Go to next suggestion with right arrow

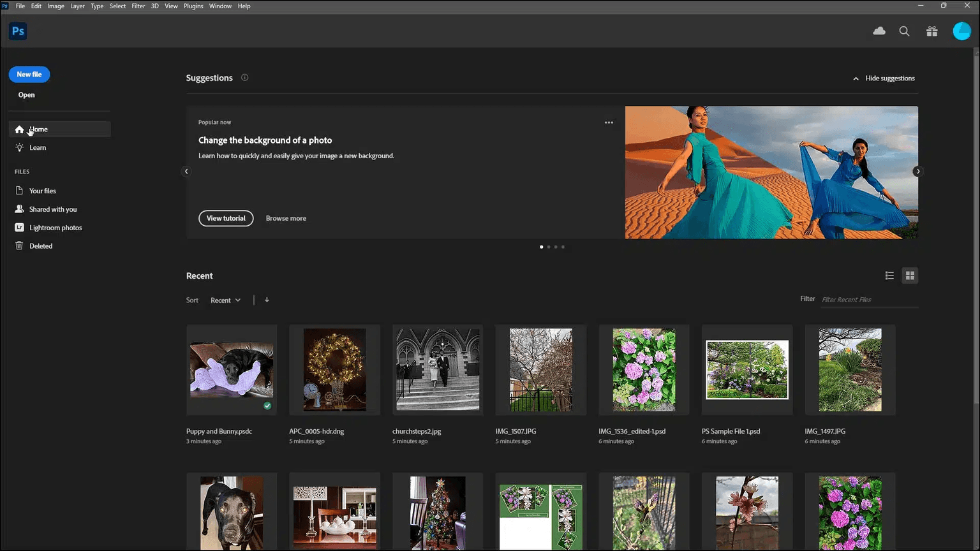(x=917, y=172)
